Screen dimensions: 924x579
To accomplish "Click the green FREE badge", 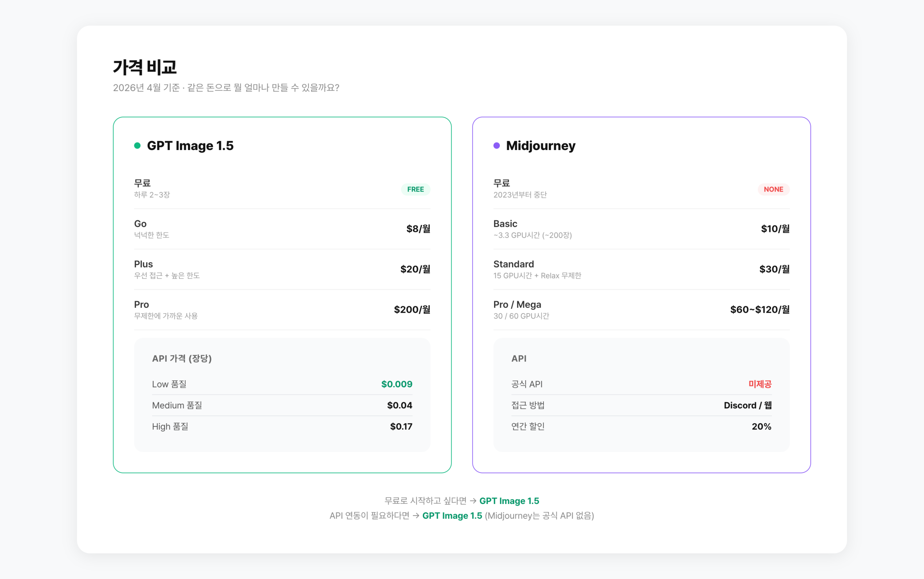I will pyautogui.click(x=415, y=189).
